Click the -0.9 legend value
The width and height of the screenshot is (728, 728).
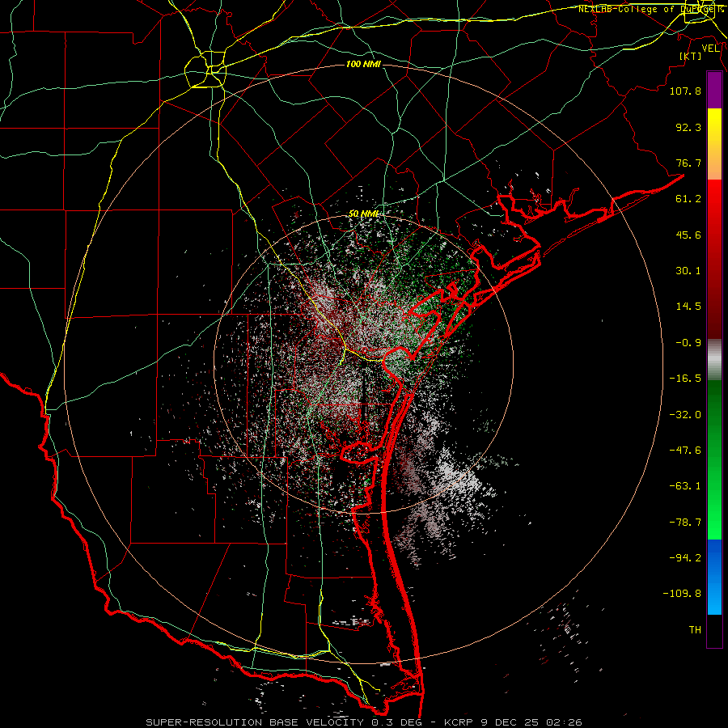point(688,343)
